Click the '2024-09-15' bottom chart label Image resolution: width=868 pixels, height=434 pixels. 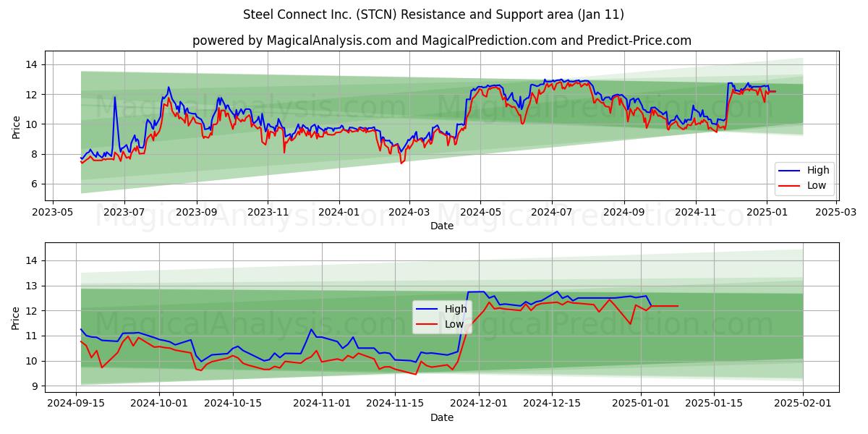(77, 404)
